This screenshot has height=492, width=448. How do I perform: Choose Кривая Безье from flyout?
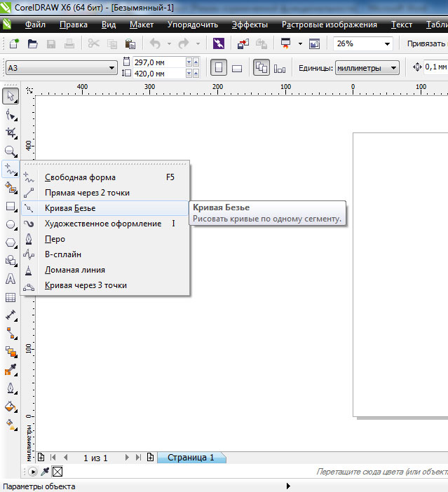pyautogui.click(x=105, y=208)
